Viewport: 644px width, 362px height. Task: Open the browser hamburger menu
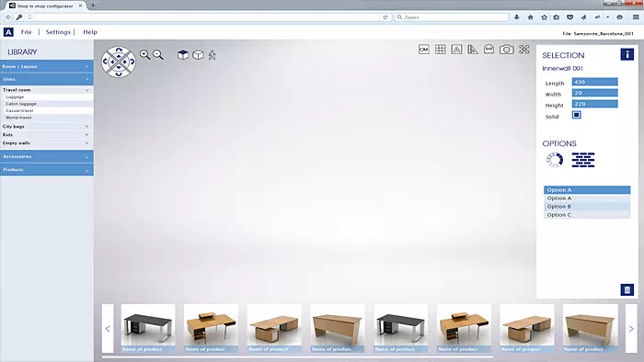tap(636, 17)
